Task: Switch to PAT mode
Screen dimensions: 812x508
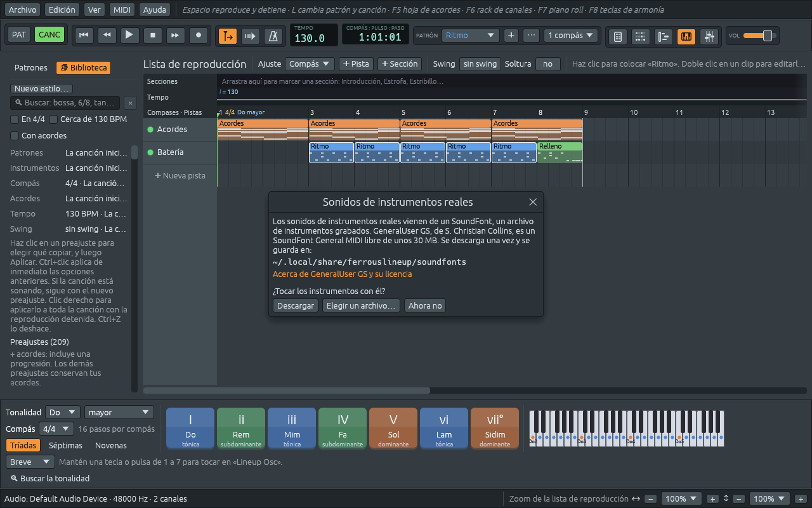Action: [x=19, y=35]
